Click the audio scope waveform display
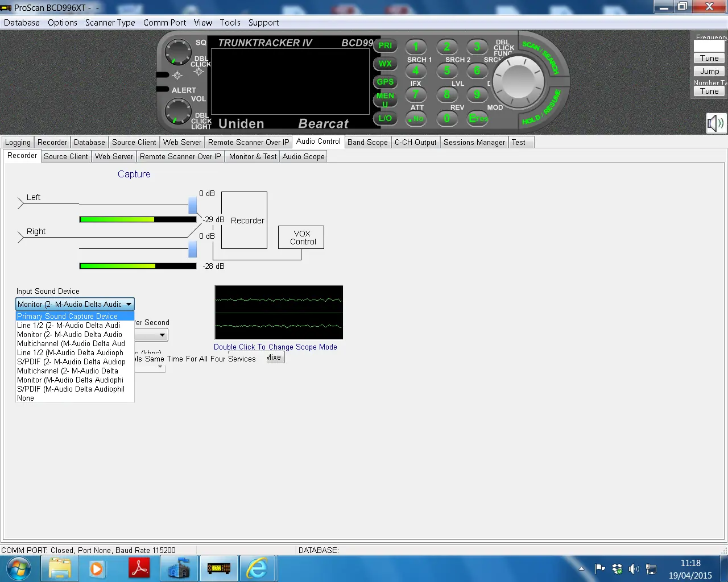Viewport: 728px width, 582px height. point(279,313)
